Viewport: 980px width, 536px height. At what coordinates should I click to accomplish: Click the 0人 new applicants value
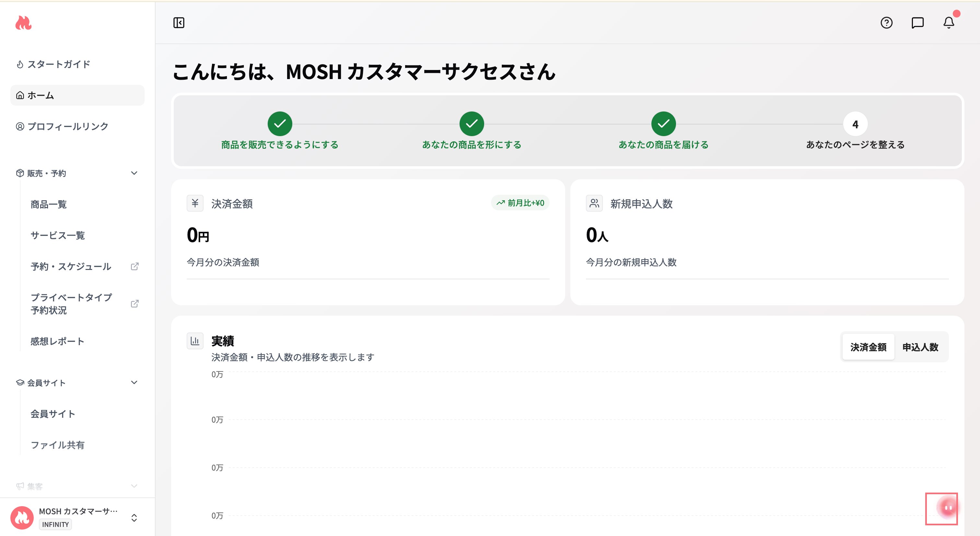tap(597, 235)
